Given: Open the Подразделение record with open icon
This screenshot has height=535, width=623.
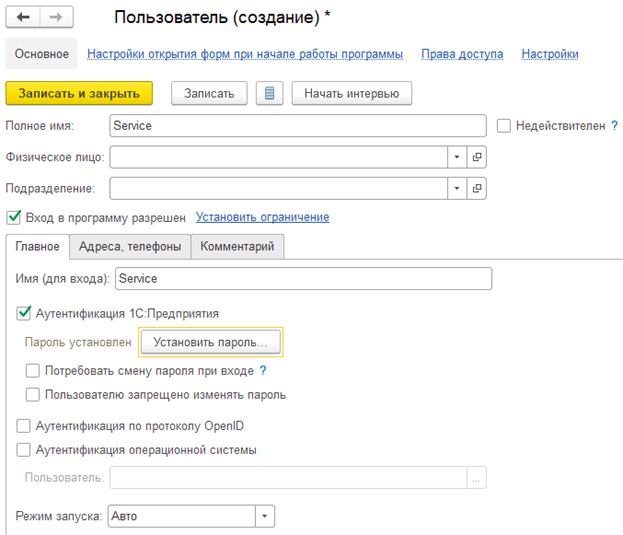Looking at the screenshot, I should point(477,188).
